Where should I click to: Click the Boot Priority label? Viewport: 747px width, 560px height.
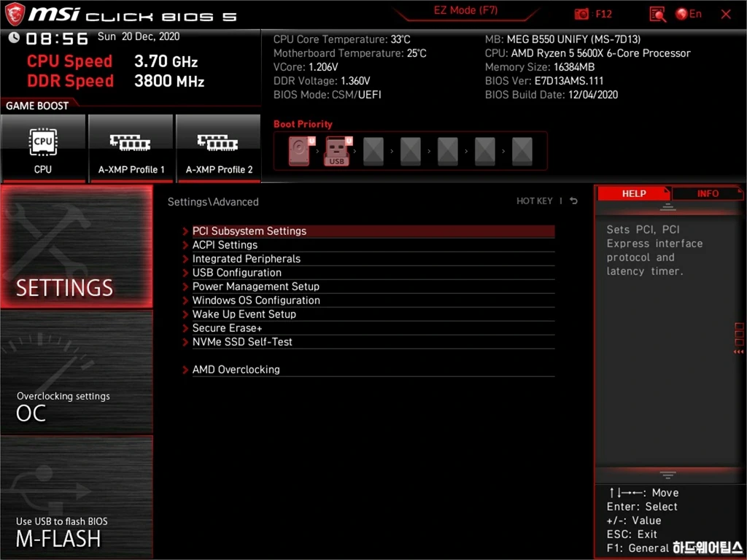(x=303, y=124)
